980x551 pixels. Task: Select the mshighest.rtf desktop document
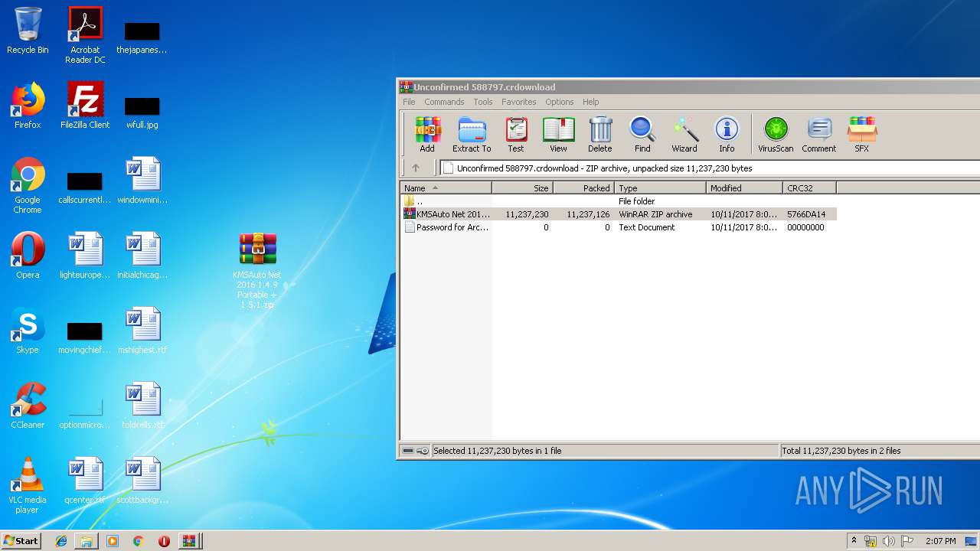[142, 331]
